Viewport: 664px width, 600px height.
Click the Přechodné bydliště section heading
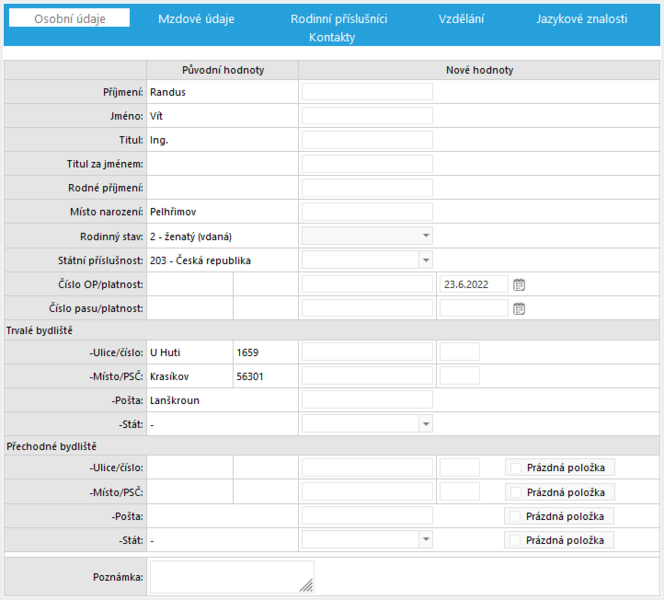click(51, 446)
